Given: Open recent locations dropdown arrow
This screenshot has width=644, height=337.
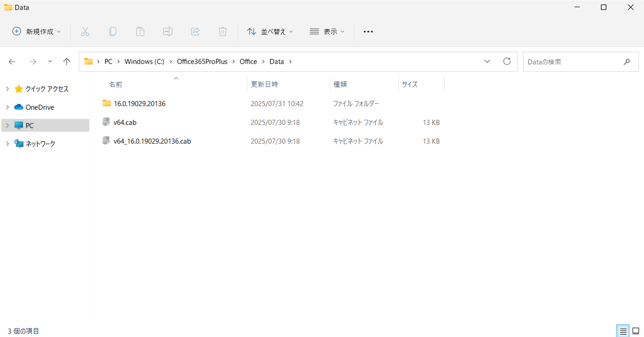Looking at the screenshot, I should click(50, 61).
